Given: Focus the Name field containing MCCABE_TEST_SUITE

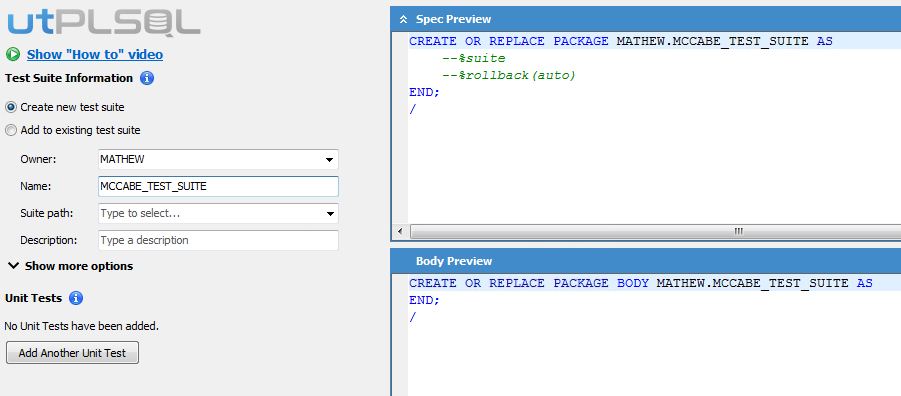Looking at the screenshot, I should pyautogui.click(x=218, y=186).
